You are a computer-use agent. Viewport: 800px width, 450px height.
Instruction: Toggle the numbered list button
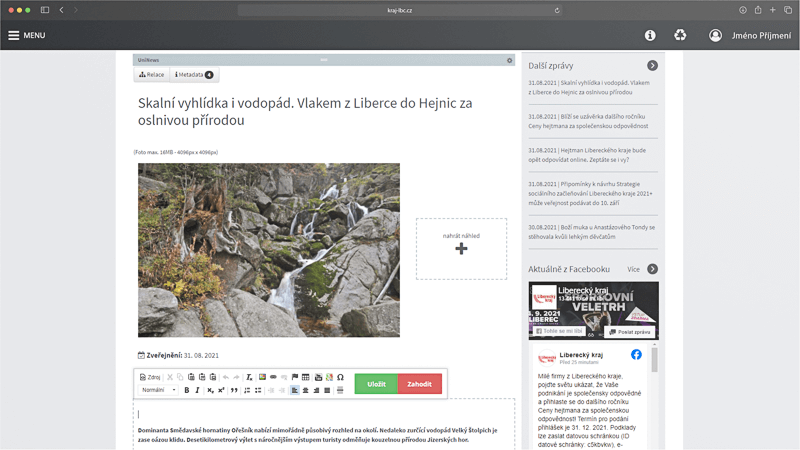tap(247, 390)
